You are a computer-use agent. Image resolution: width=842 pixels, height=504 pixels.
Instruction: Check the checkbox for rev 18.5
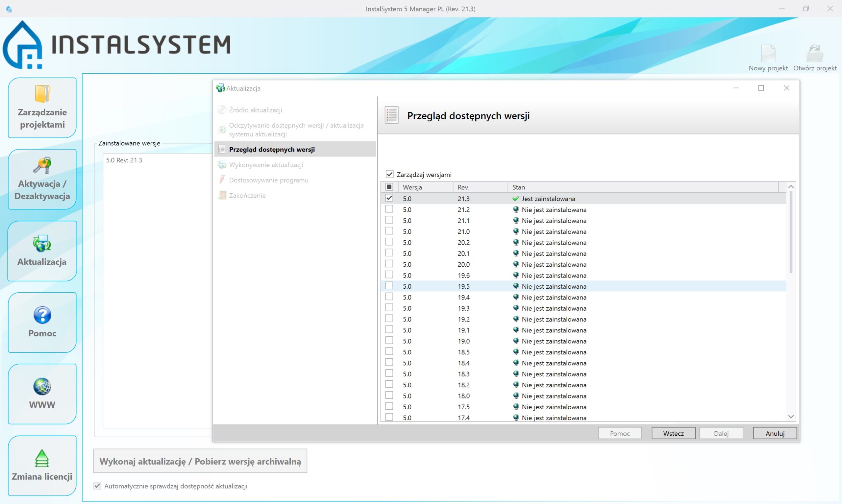389,351
